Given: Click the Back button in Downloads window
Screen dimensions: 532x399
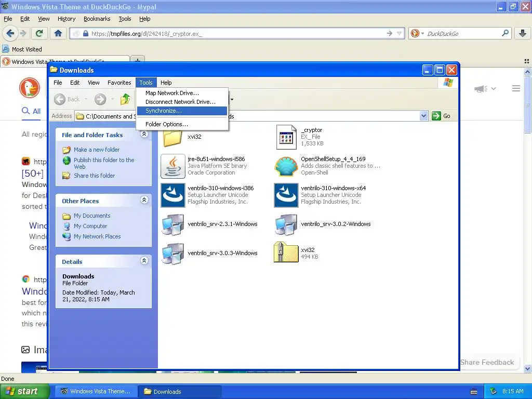Looking at the screenshot, I should 67,99.
